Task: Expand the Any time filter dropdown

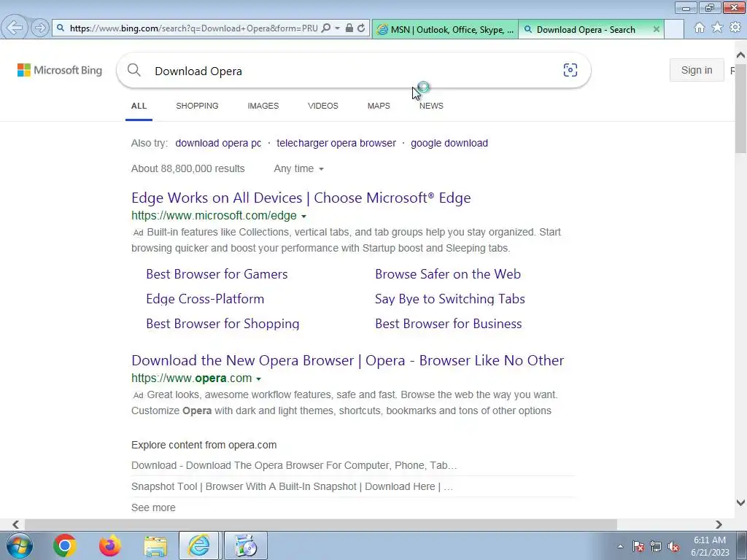Action: 298,168
